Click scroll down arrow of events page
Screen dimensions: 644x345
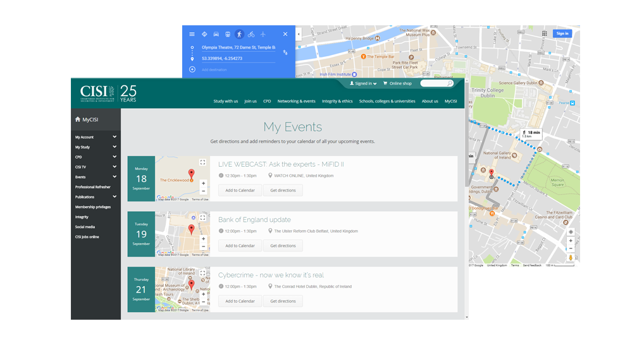[467, 317]
